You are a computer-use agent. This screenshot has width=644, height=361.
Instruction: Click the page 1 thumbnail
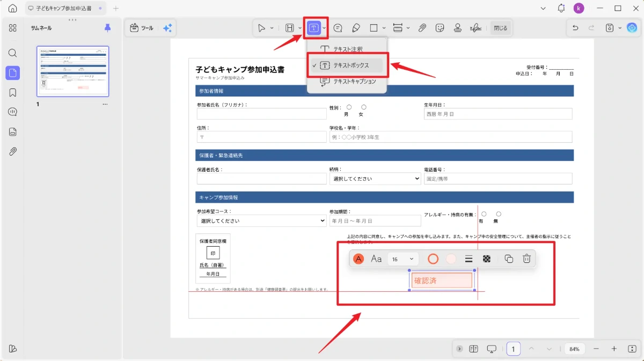pyautogui.click(x=72, y=71)
